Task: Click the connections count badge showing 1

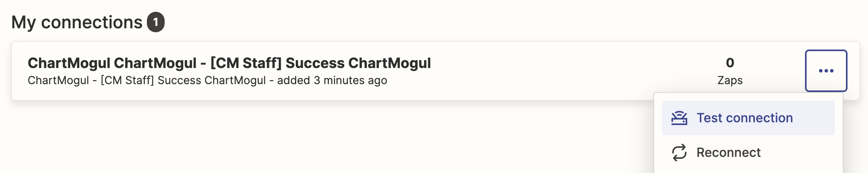Action: click(x=156, y=22)
